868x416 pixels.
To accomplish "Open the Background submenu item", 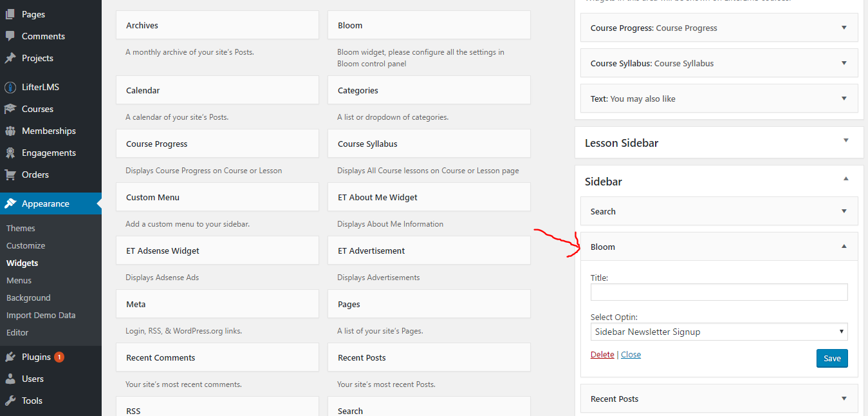I will pyautogui.click(x=28, y=298).
